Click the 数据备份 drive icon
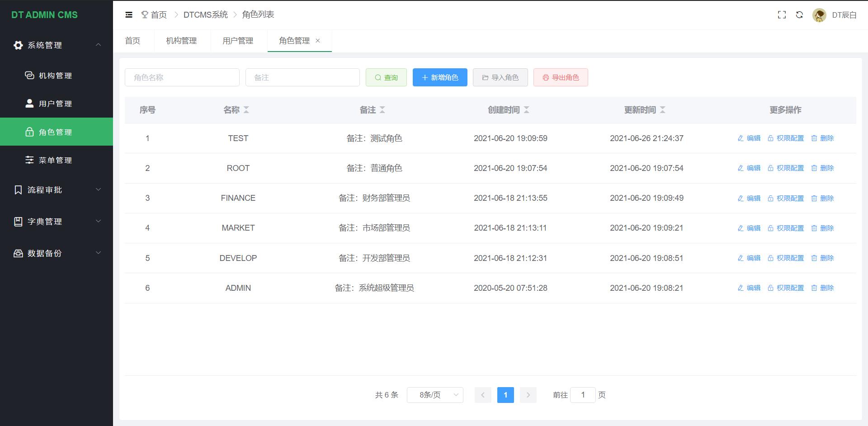Screen dimensions: 868x426 point(18,253)
